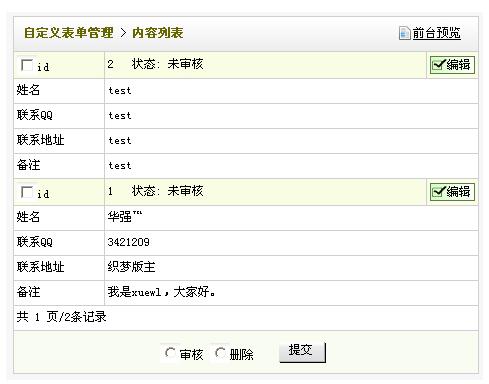Tick the checkbox for record id 1
The height and width of the screenshot is (384, 489).
[27, 192]
